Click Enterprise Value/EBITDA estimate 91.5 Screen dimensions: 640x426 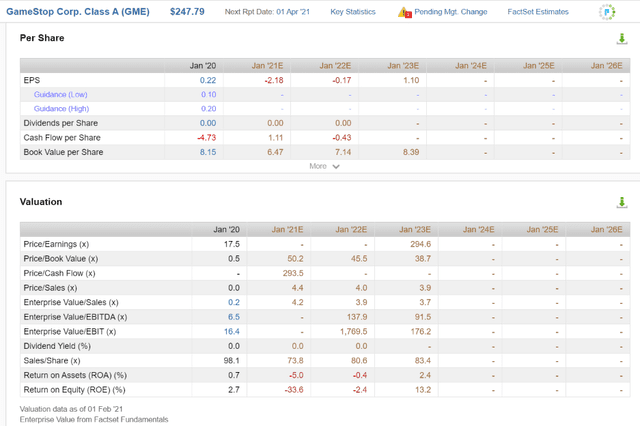click(x=423, y=317)
